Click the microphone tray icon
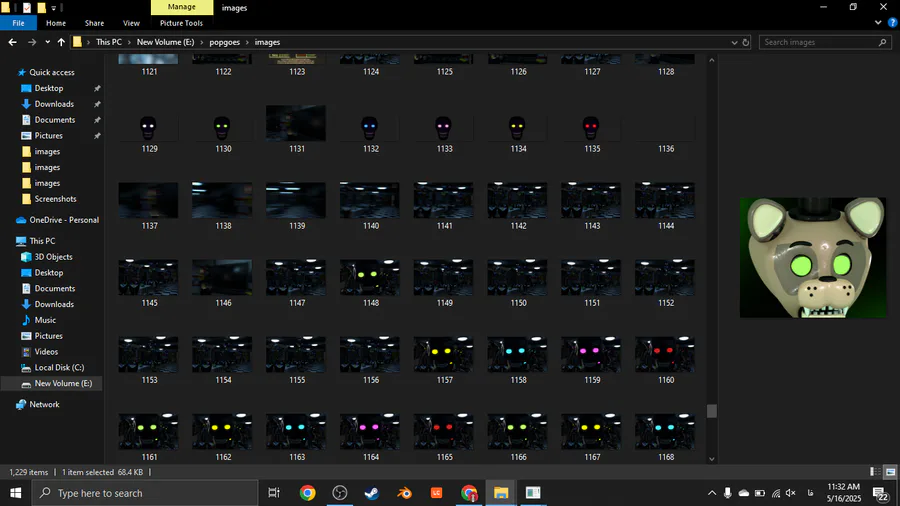This screenshot has width=900, height=506. [x=727, y=493]
